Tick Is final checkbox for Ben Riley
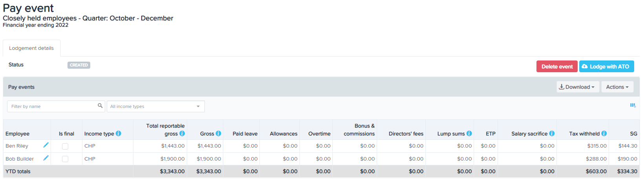 pos(65,146)
